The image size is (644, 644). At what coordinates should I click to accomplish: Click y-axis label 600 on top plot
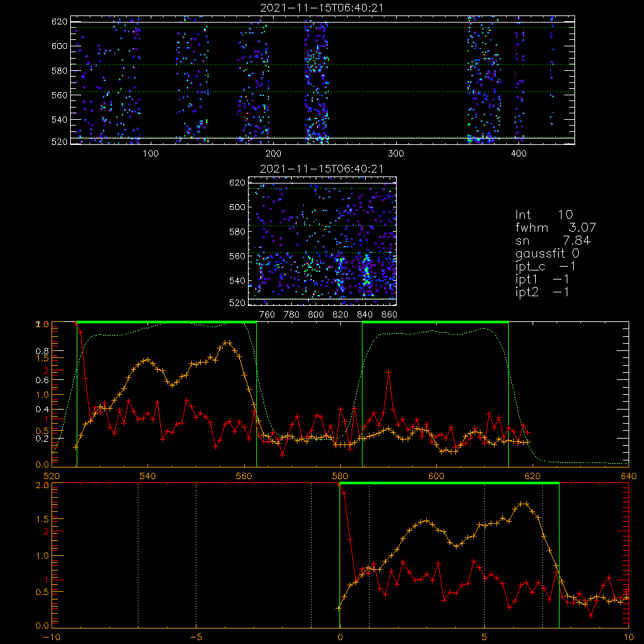click(59, 46)
